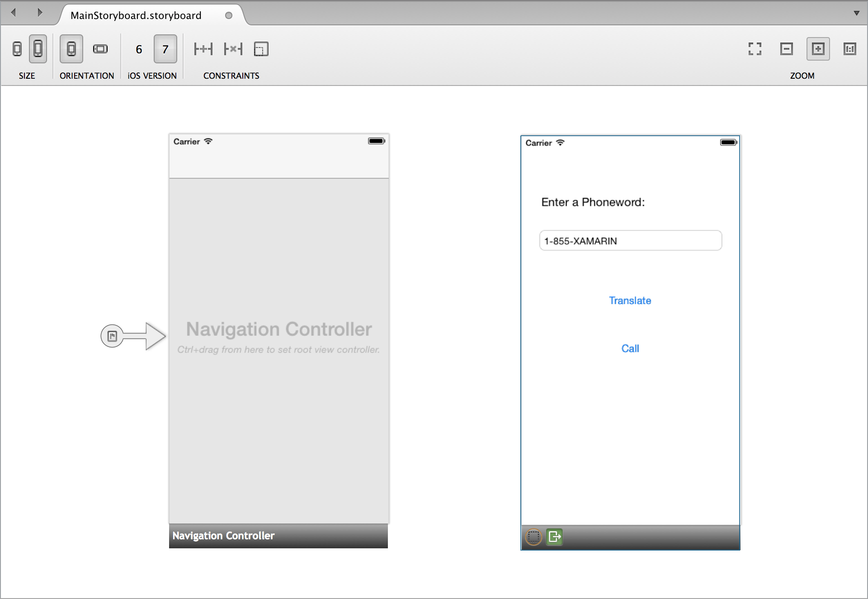This screenshot has width=868, height=599.
Task: Open the MainStoryboard.storyboard tab
Action: point(136,15)
